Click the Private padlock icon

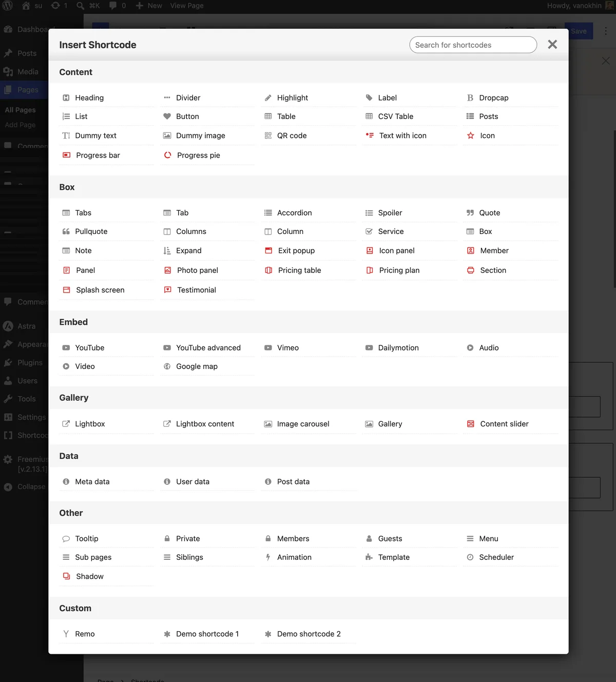167,538
